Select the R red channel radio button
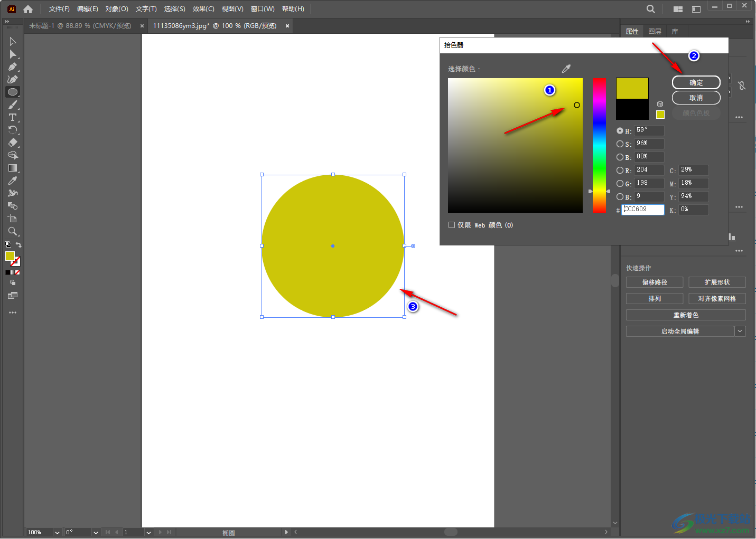Viewport: 756px width, 539px height. click(620, 170)
